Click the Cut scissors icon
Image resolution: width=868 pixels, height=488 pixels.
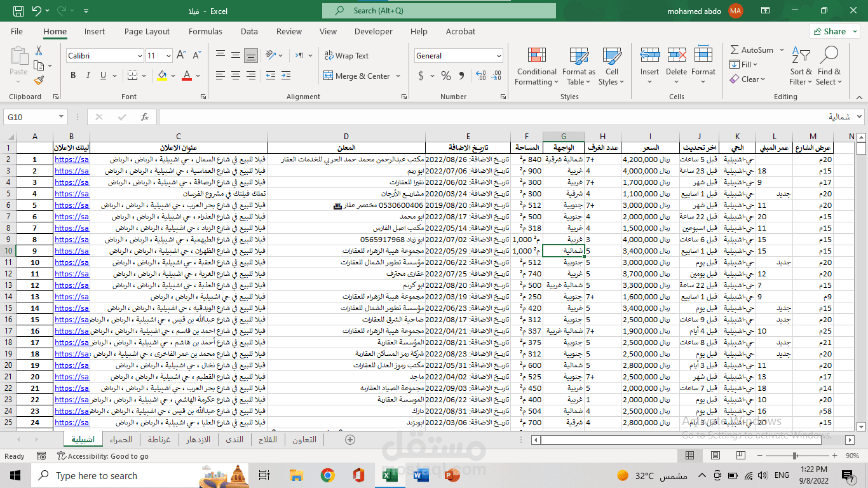(x=39, y=51)
